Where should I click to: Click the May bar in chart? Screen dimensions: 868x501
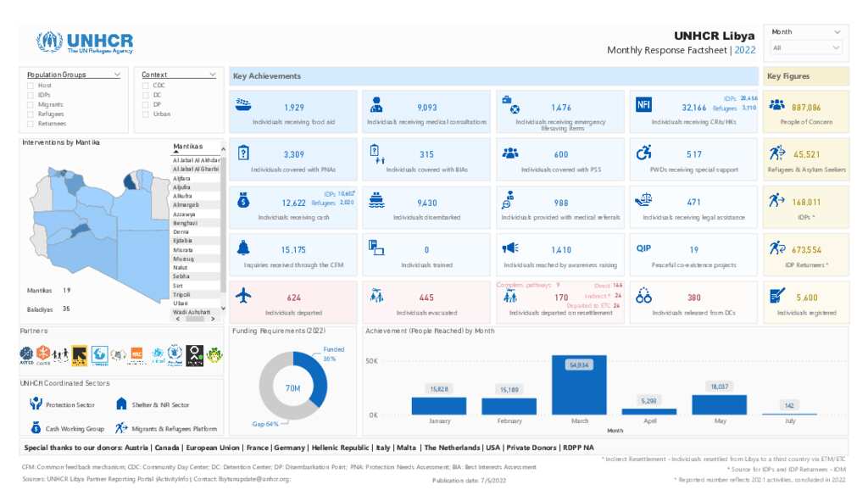(719, 404)
